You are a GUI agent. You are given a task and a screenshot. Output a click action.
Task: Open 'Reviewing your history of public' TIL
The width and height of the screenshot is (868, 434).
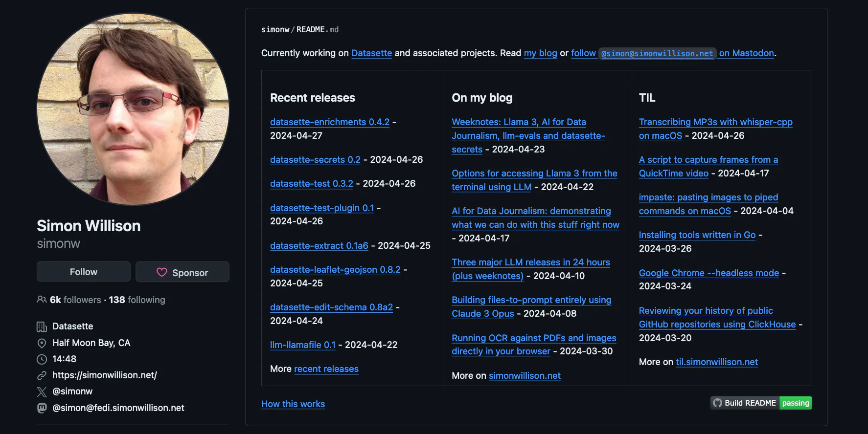(x=717, y=318)
